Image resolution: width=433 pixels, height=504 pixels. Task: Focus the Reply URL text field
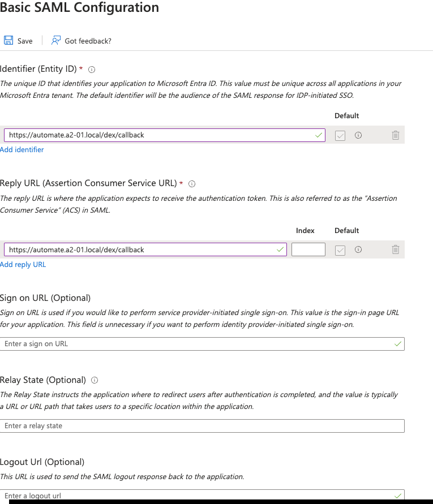(145, 250)
